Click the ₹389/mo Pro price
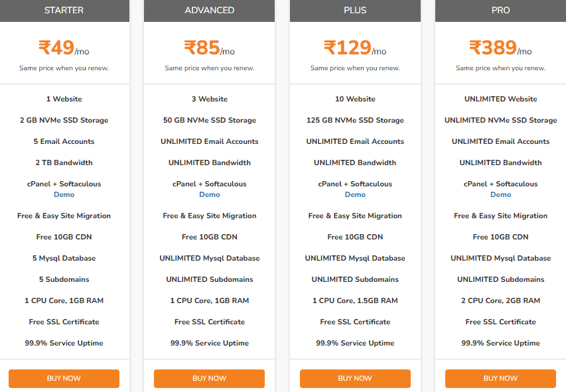Viewport: 566px width, 392px height. [501, 48]
